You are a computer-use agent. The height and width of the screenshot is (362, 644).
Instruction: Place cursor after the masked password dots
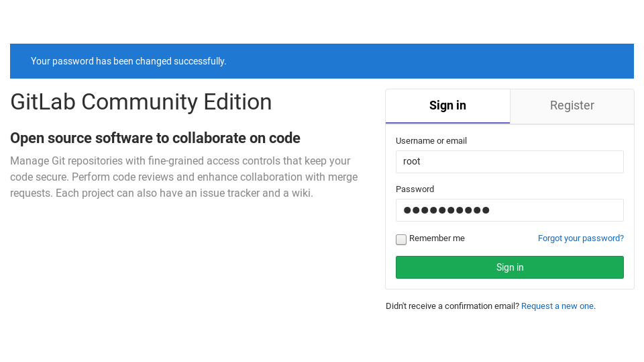(491, 210)
